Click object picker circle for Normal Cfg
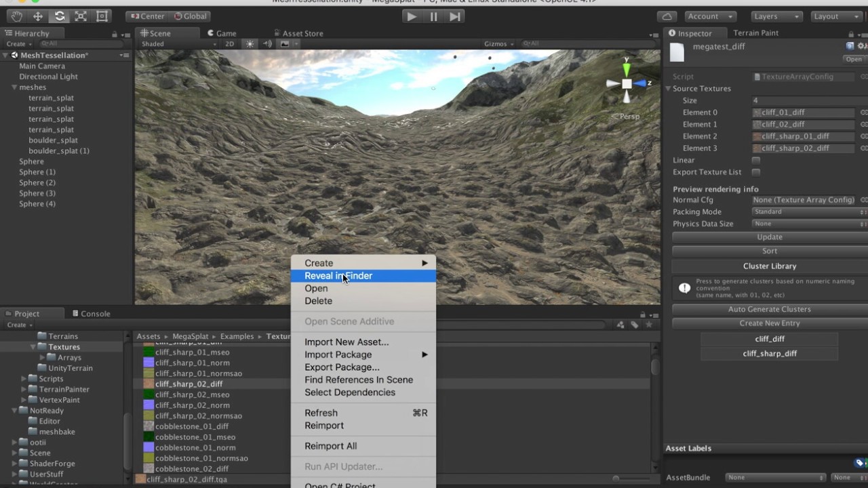 pyautogui.click(x=864, y=200)
